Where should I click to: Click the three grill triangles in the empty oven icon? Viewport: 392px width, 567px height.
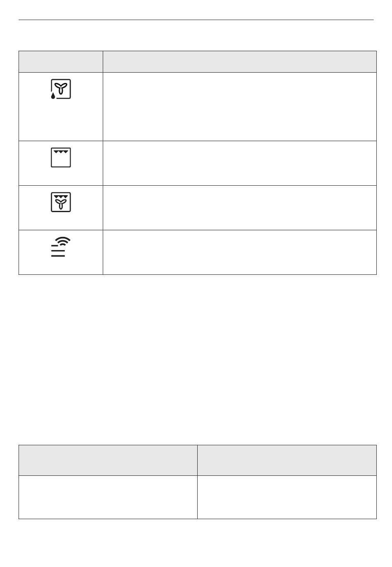tap(61, 152)
